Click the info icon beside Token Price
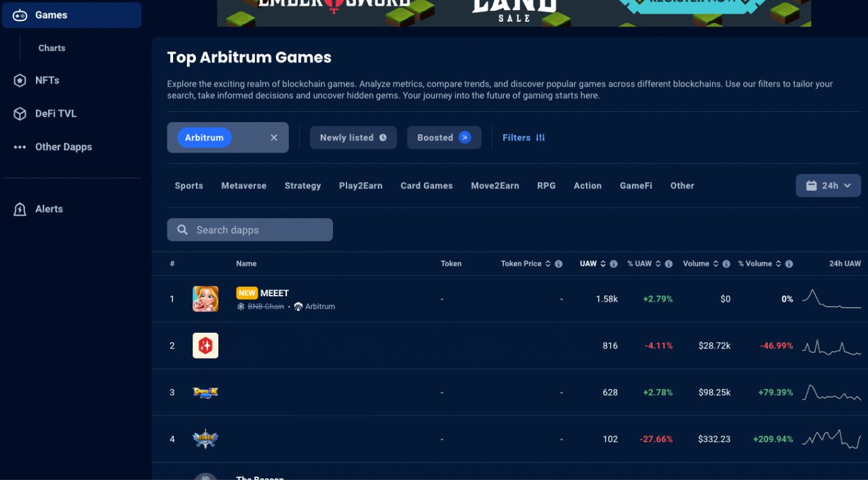The width and height of the screenshot is (868, 480). coord(559,264)
